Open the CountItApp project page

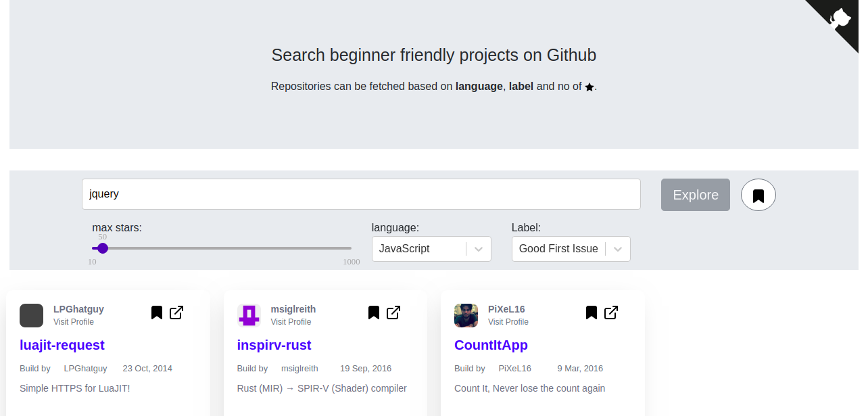tap(491, 345)
